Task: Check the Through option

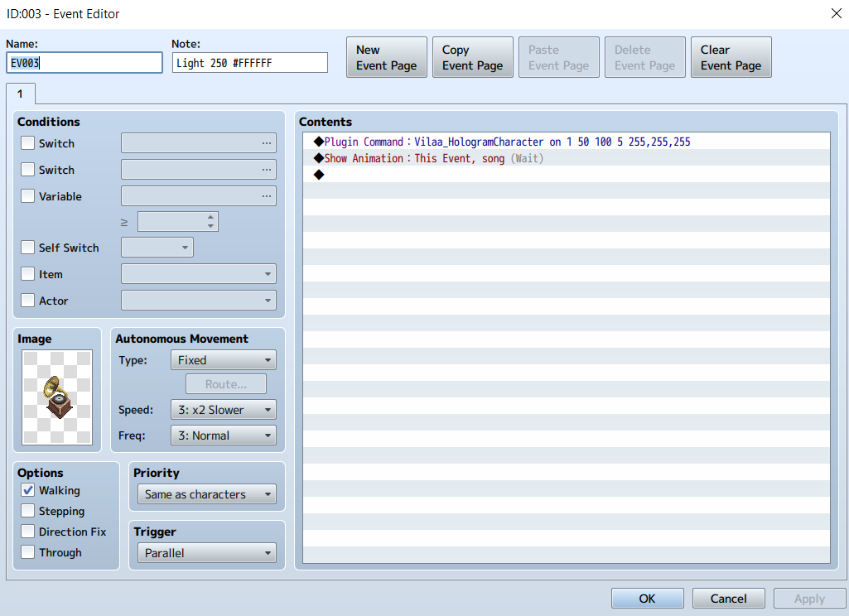Action: [x=27, y=552]
